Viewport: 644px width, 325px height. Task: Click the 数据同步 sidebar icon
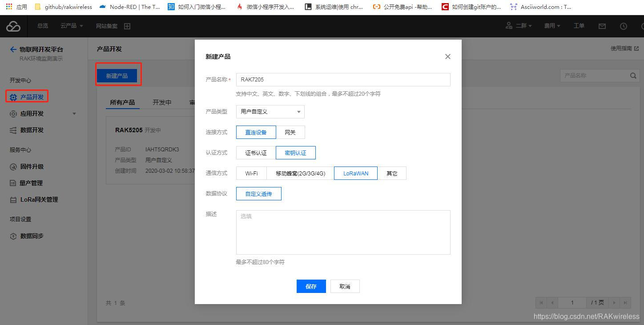[13, 236]
